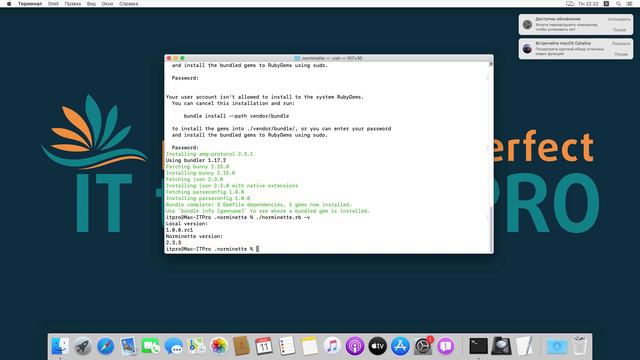Open App Store in the Dock
The height and width of the screenshot is (360, 640).
[400, 346]
